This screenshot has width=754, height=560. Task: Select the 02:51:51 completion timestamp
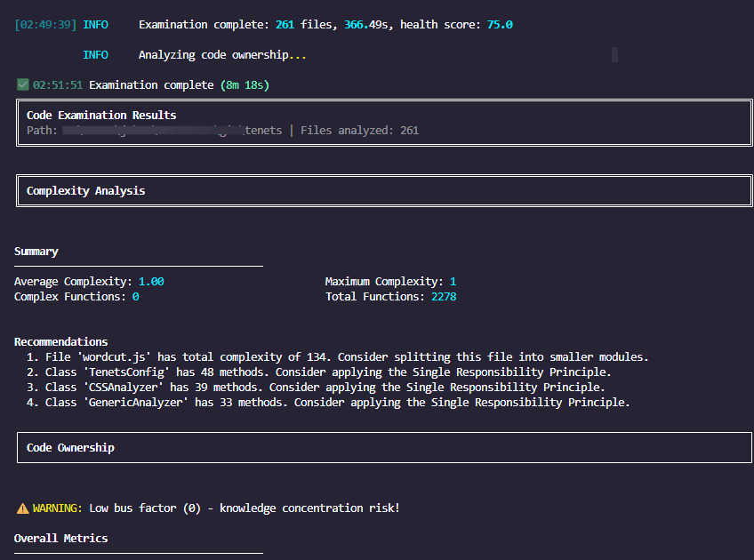click(x=60, y=84)
